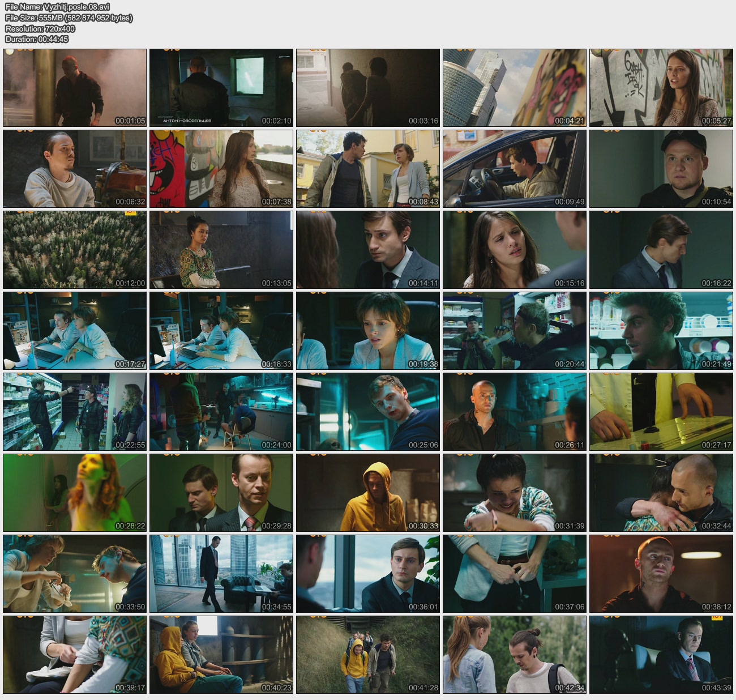
Task: Select the store shelves thumbnail at 00:22:55
Action: click(75, 412)
